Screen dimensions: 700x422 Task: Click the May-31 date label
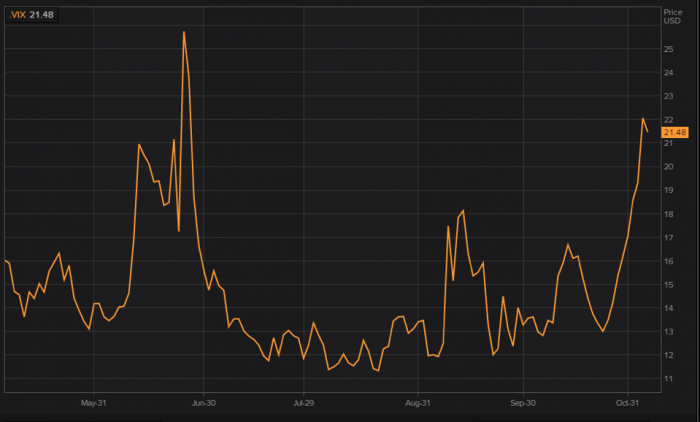tap(93, 403)
